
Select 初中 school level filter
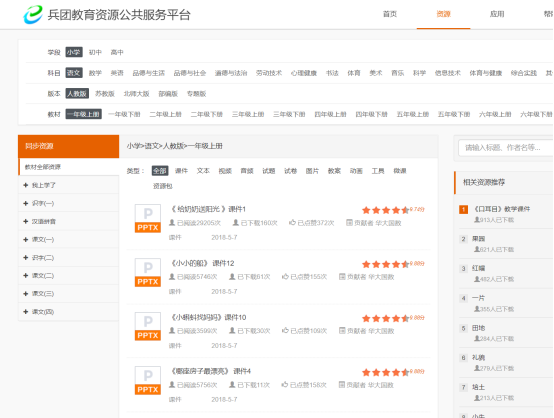click(x=95, y=52)
